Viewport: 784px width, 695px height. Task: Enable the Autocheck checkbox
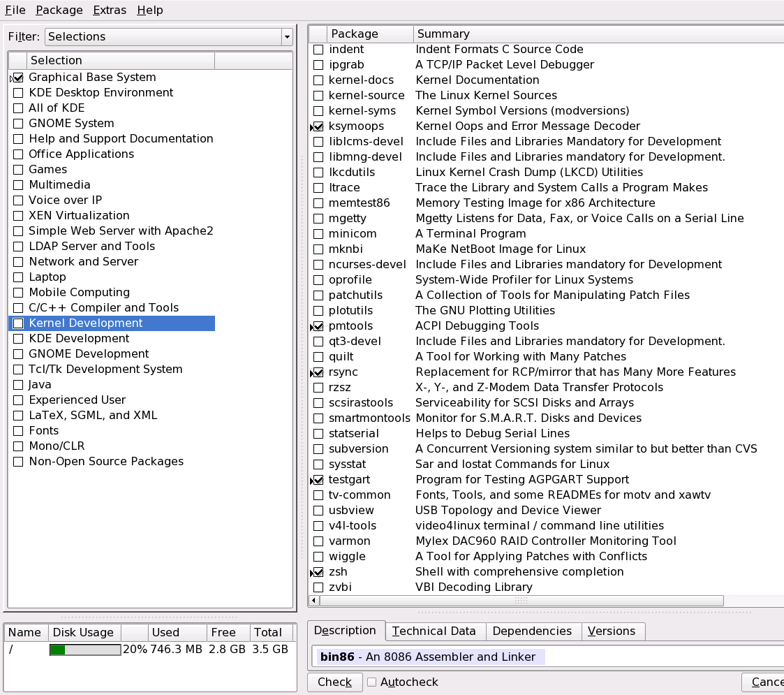coord(372,682)
